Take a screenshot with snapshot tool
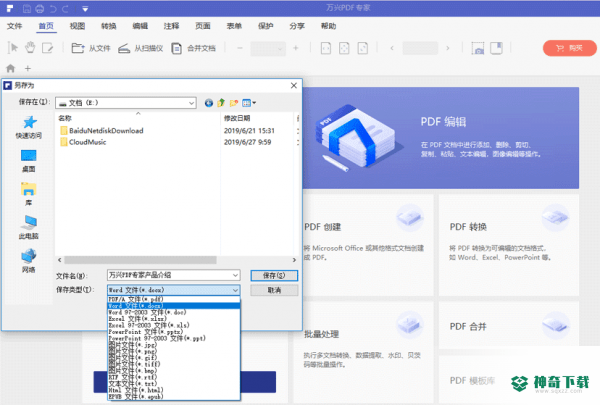The image size is (600, 405). [x=478, y=48]
